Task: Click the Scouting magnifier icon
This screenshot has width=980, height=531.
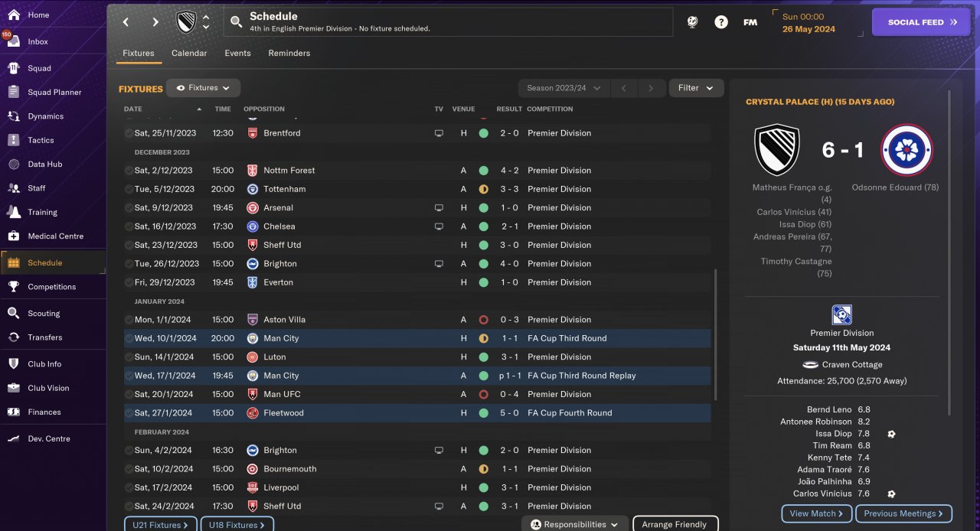Action: (x=14, y=313)
